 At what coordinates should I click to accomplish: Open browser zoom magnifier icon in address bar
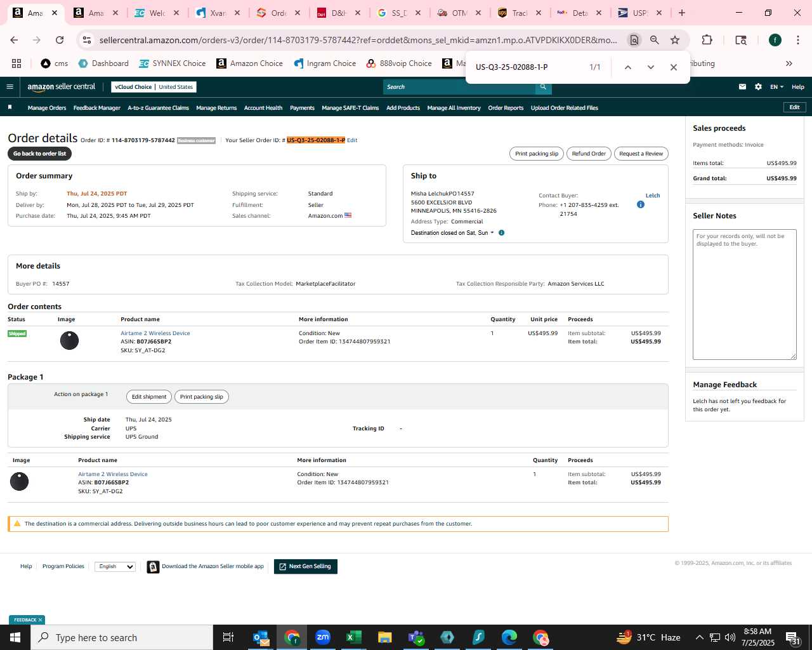point(654,40)
